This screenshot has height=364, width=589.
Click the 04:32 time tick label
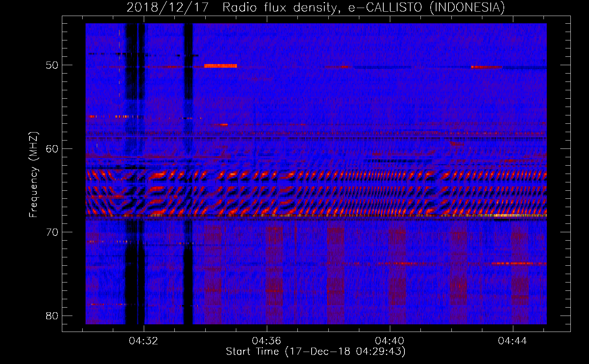pyautogui.click(x=143, y=341)
